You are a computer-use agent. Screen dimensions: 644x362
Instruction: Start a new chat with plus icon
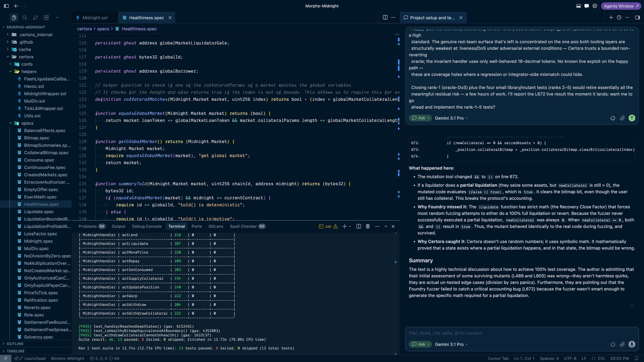(611, 17)
